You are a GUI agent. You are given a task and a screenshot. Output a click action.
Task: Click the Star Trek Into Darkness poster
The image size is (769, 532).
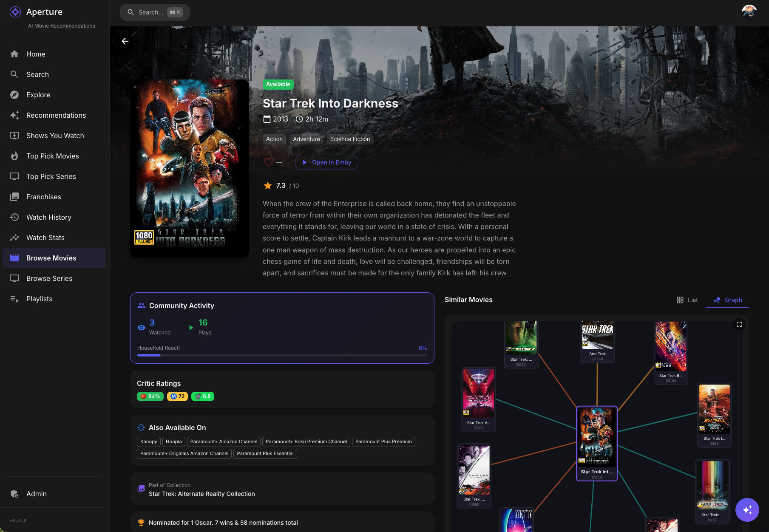tap(190, 168)
